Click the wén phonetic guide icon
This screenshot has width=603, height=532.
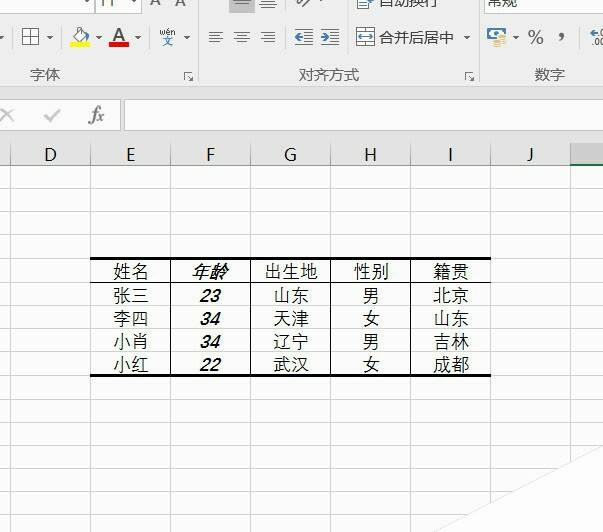click(167, 37)
